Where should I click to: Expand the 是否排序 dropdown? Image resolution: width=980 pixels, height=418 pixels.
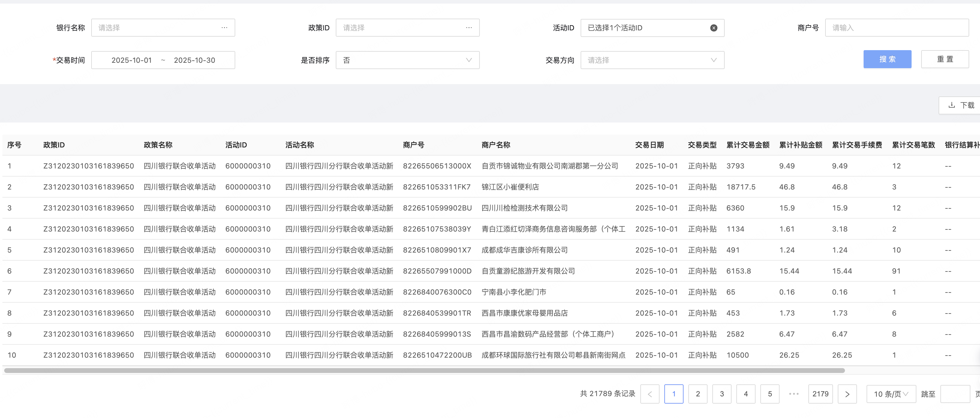click(407, 60)
